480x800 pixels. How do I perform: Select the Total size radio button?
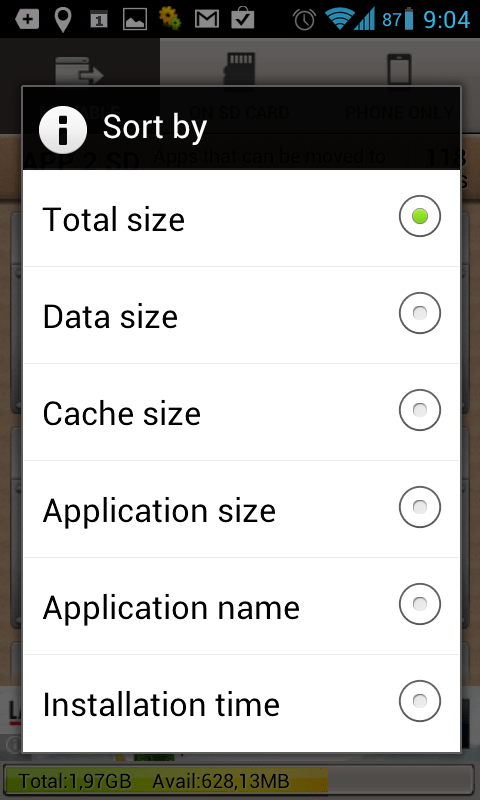point(420,216)
